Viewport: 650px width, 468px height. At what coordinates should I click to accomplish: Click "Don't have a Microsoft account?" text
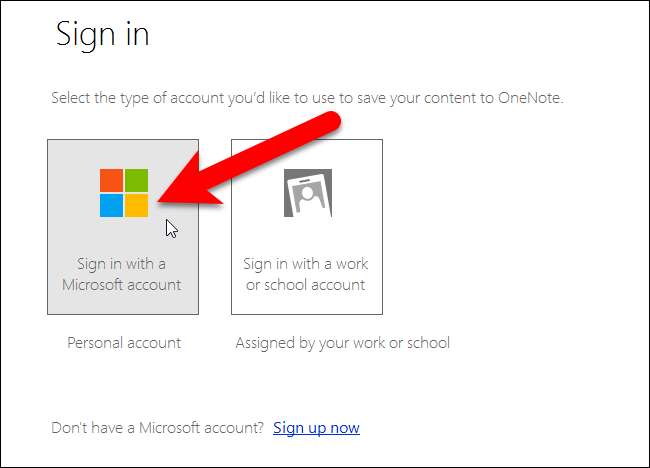[x=158, y=428]
